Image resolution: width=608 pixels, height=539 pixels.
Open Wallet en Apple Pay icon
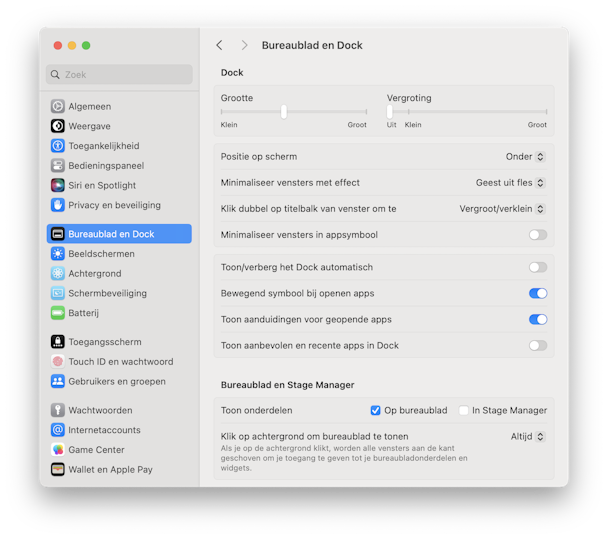[x=58, y=469]
